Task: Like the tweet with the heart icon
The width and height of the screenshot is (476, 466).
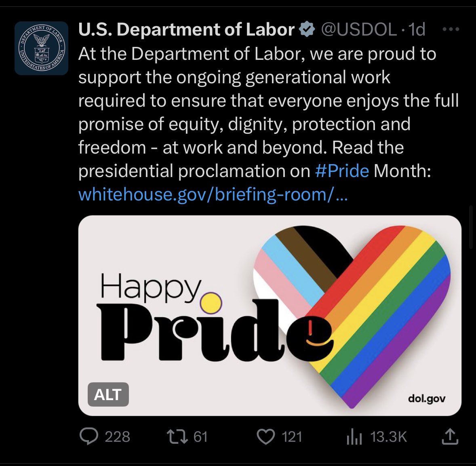Action: [265, 437]
